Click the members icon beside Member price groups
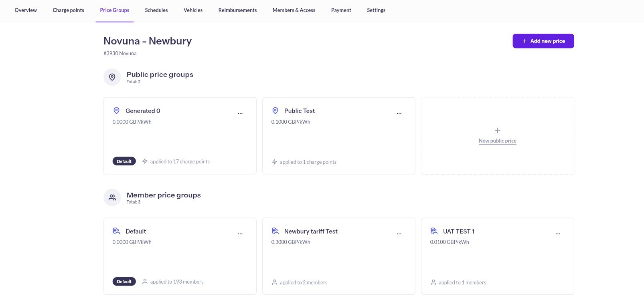This screenshot has width=644, height=296. point(112,197)
